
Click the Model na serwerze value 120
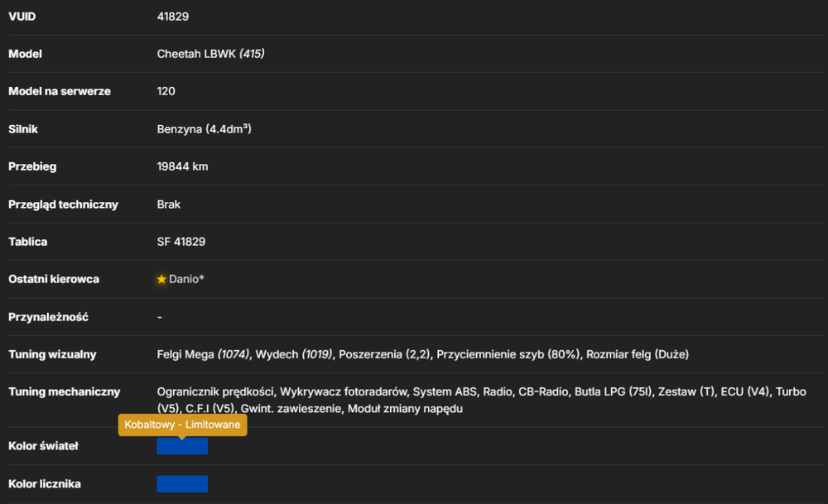tap(166, 91)
